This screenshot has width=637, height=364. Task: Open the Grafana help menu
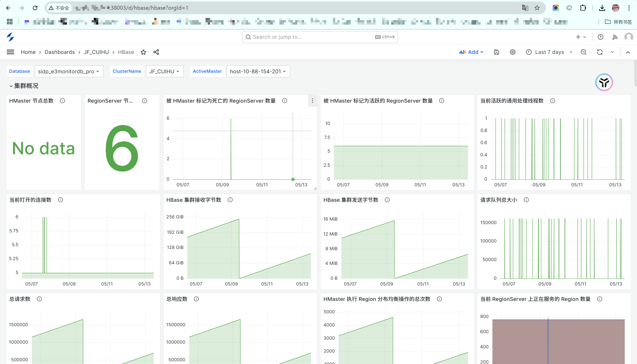tap(600, 37)
